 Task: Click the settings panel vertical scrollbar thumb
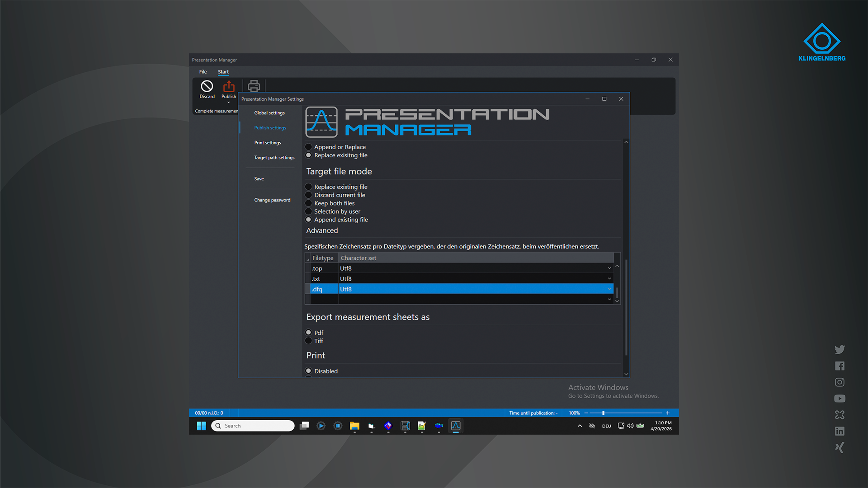click(x=626, y=307)
